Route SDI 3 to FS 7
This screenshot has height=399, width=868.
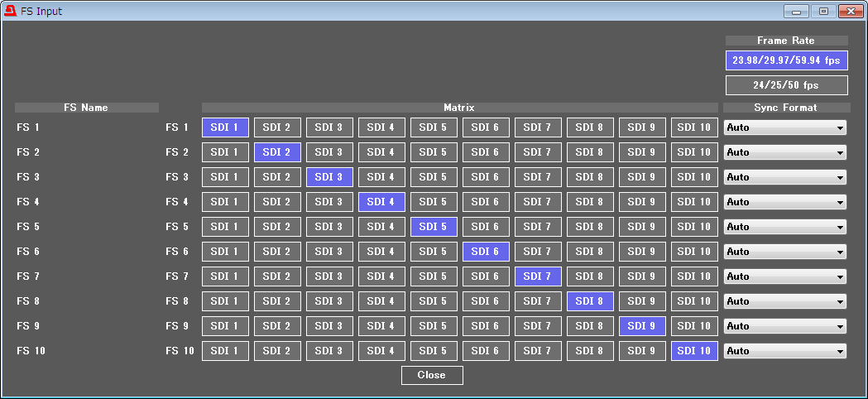click(329, 276)
